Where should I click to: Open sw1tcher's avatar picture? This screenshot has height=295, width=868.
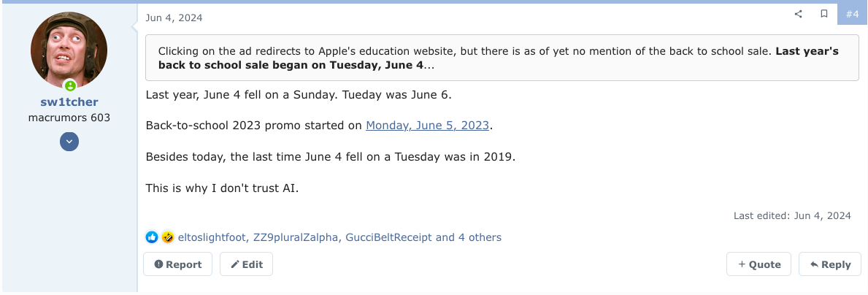tap(69, 50)
